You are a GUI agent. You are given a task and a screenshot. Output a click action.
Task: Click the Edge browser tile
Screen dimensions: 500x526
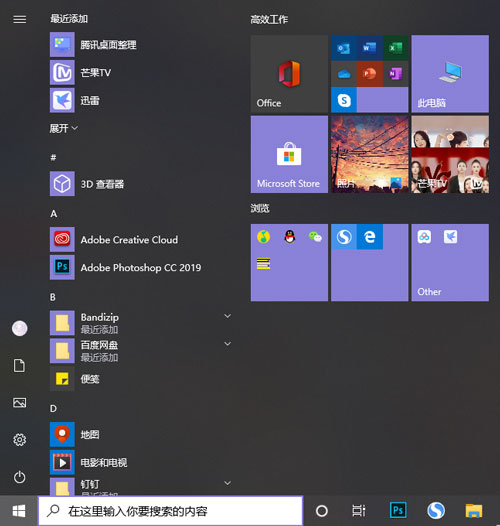pos(369,237)
